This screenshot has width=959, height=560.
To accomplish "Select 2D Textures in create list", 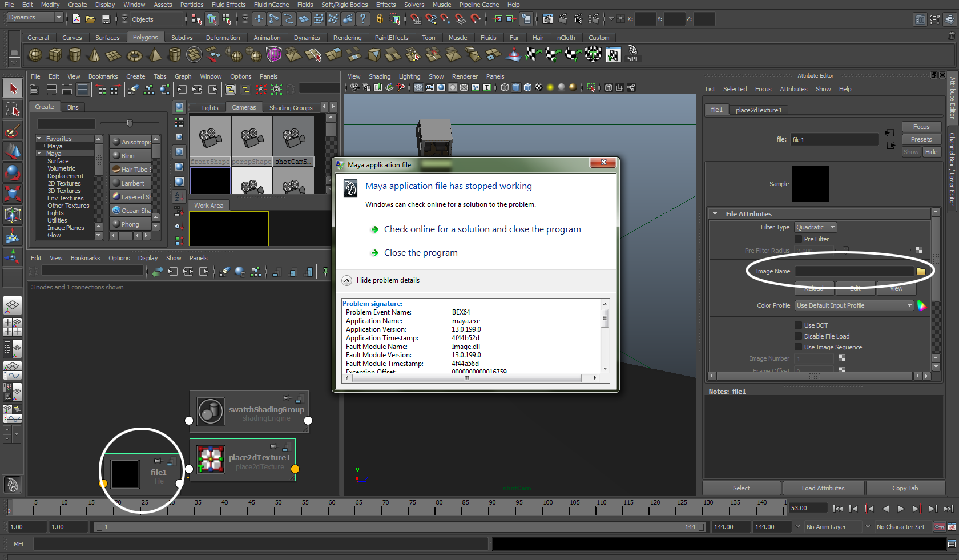I will [x=64, y=183].
